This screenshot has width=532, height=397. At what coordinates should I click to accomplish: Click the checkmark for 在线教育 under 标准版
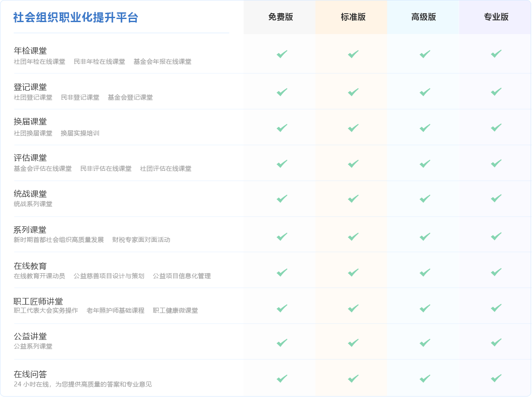352,272
